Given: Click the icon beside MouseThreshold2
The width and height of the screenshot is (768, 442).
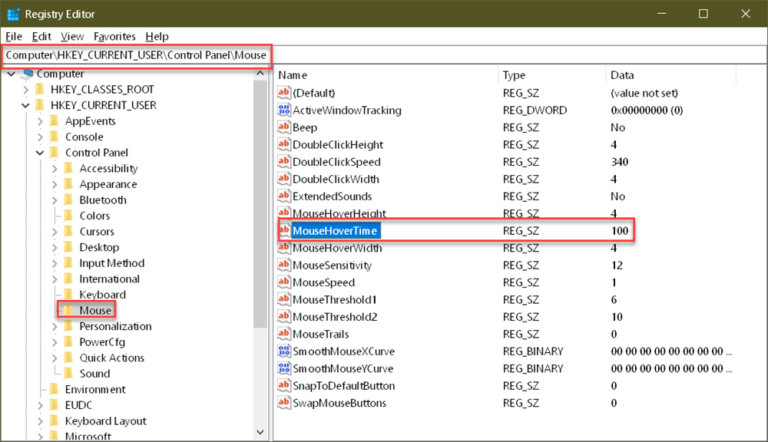Looking at the screenshot, I should click(284, 316).
